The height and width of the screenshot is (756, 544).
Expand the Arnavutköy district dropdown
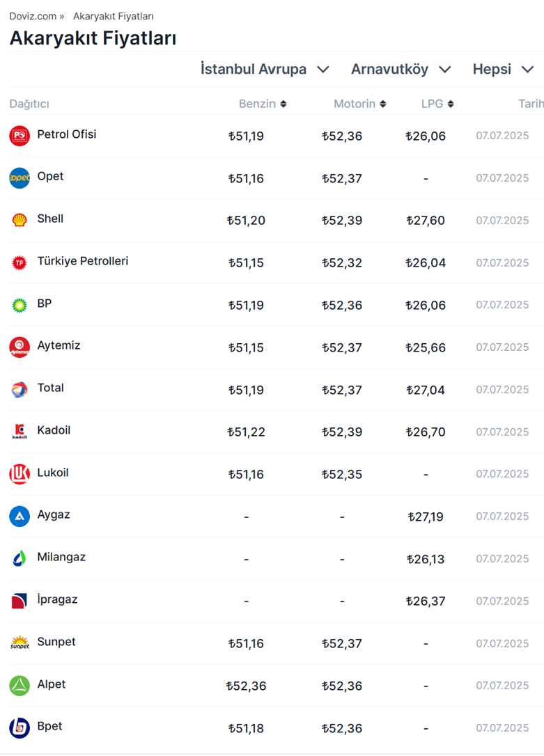401,69
